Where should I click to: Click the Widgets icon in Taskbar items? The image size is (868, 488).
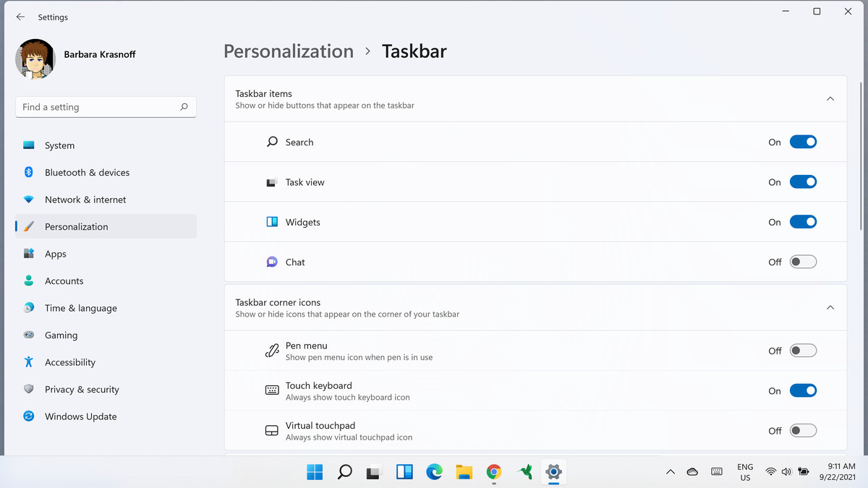(272, 222)
